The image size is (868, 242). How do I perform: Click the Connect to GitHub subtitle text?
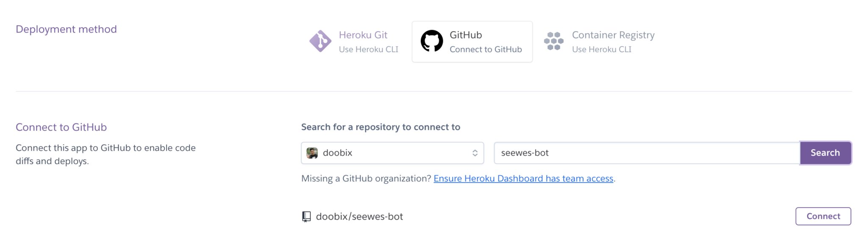click(x=486, y=49)
